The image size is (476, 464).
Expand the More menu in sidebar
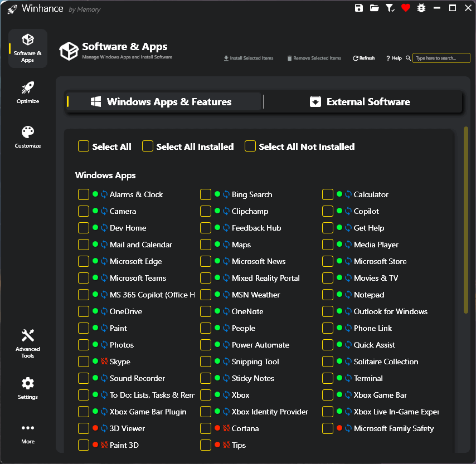pos(28,433)
